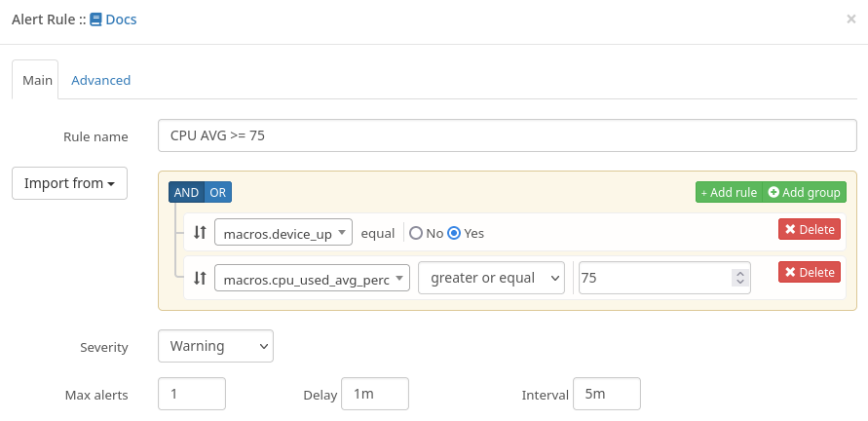Viewport: 868px width, 421px height.
Task: Click sort icon beside cpu_used_avg_perc rule
Action: pyautogui.click(x=200, y=278)
